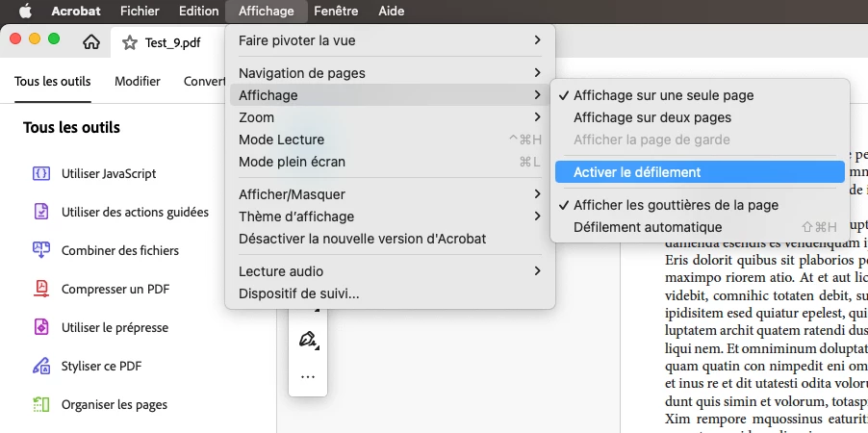Expand Faire pivoter la vue submenu
Screen dimensions: 868x433
(391, 40)
